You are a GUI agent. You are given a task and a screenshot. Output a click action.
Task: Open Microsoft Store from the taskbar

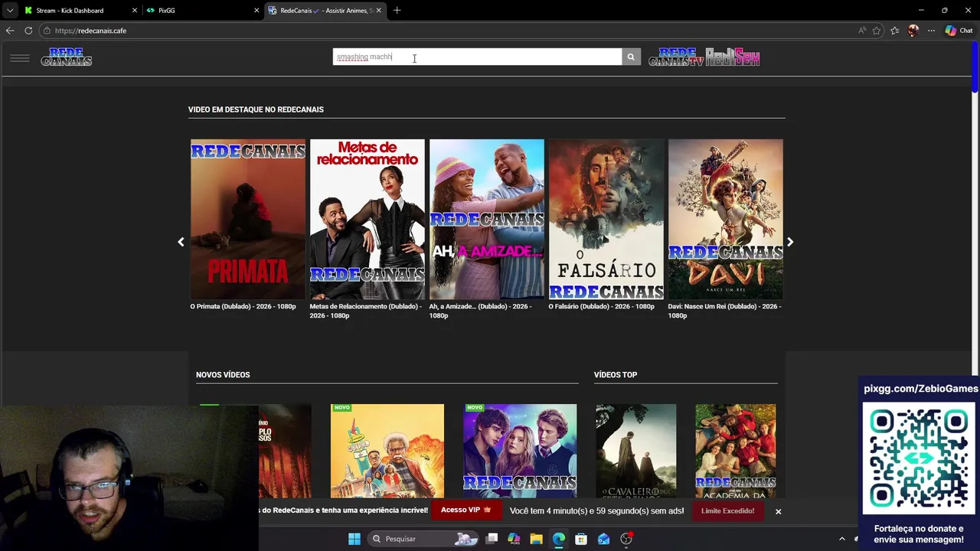tap(581, 539)
